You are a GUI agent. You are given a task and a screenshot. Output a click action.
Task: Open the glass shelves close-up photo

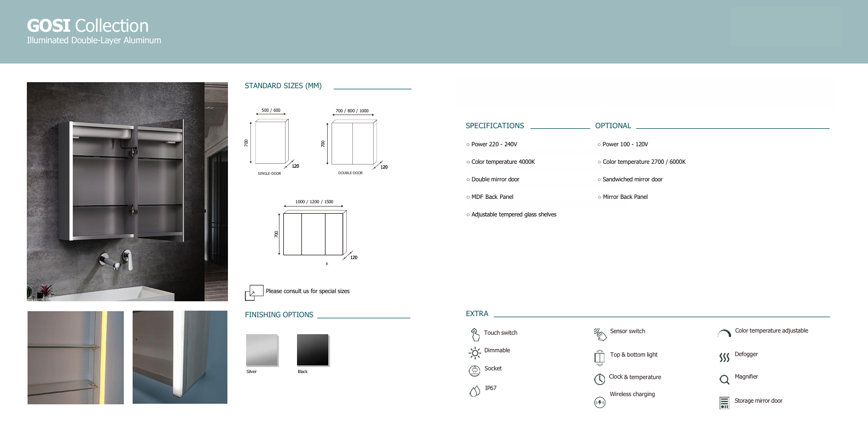(76, 358)
